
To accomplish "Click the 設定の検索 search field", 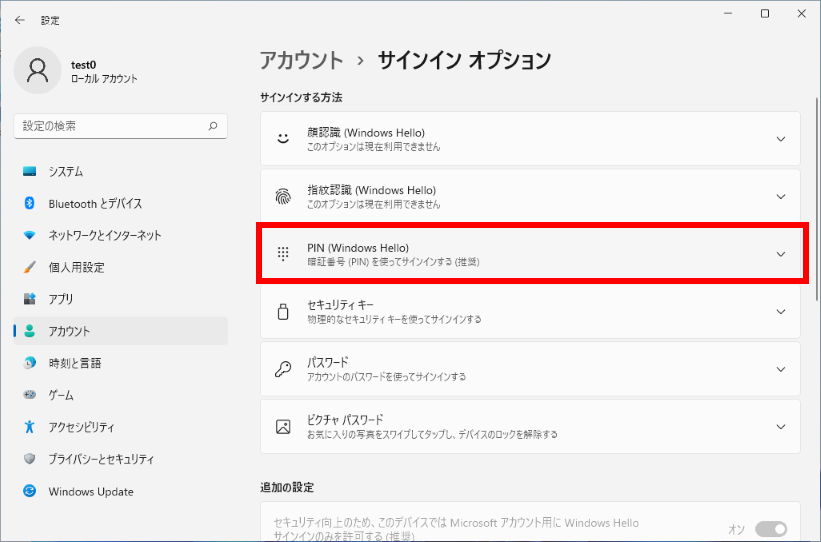I will (110, 126).
